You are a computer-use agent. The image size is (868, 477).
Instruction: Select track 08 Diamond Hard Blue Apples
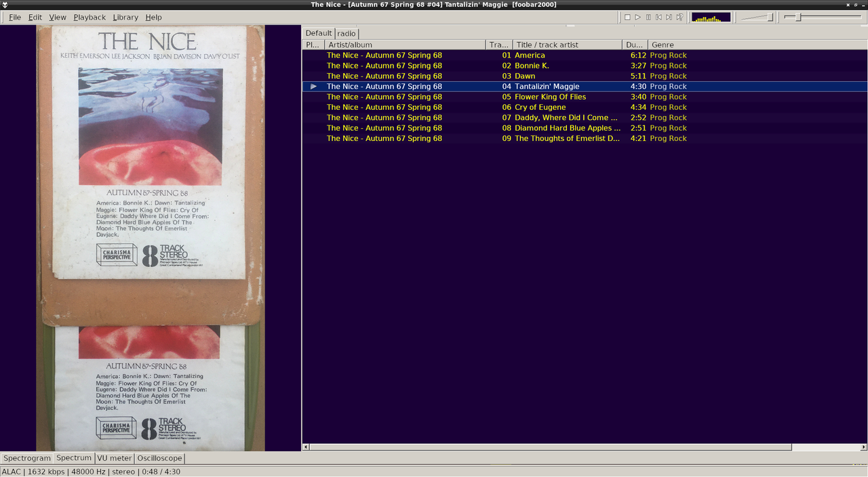[585, 128]
